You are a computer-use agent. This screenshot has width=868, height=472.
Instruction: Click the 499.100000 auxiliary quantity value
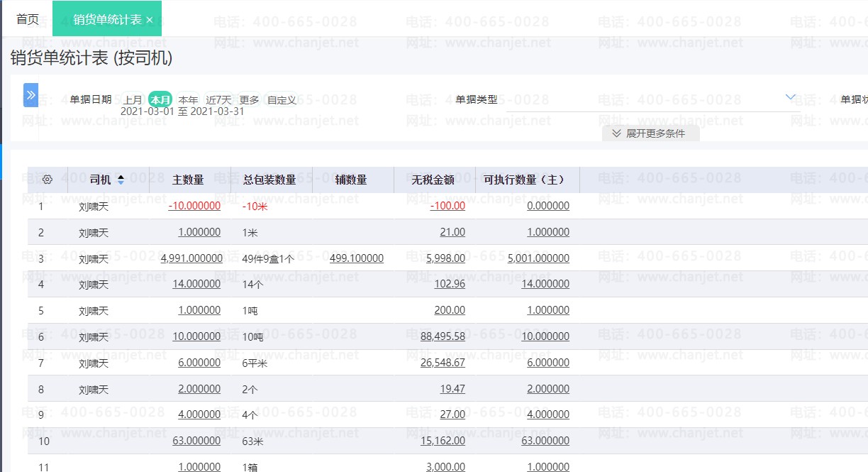click(x=357, y=258)
